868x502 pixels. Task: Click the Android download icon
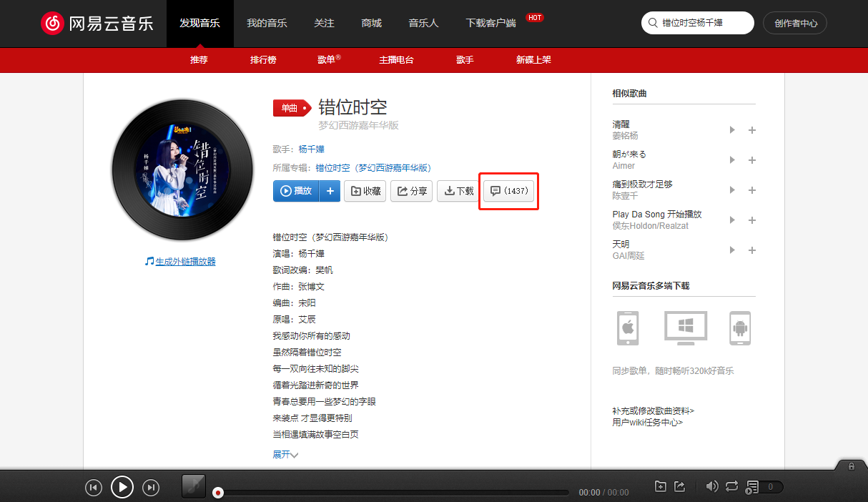pos(740,328)
